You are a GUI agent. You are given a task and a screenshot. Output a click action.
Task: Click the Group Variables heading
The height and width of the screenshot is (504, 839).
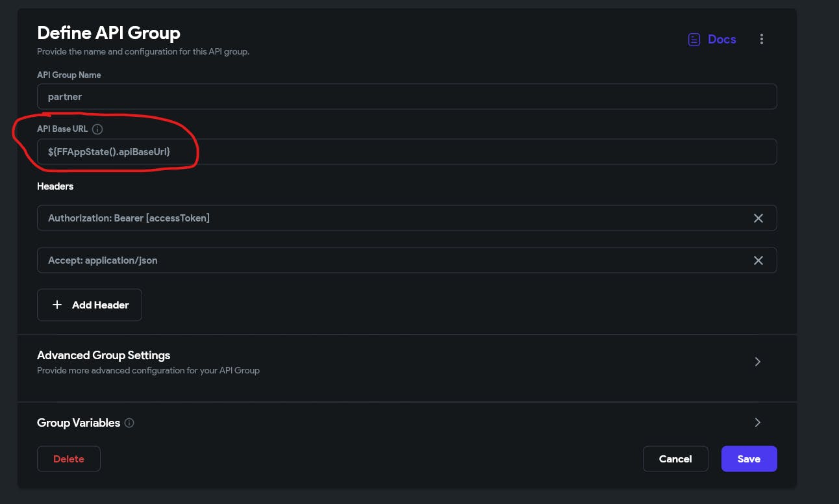79,423
